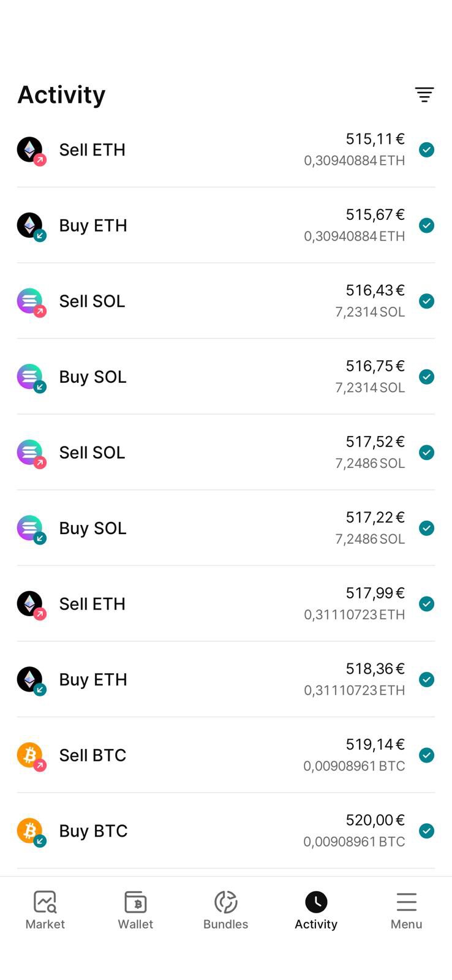Tap the 520,00 € amount on Buy BTC
The height and width of the screenshot is (980, 452).
(375, 820)
